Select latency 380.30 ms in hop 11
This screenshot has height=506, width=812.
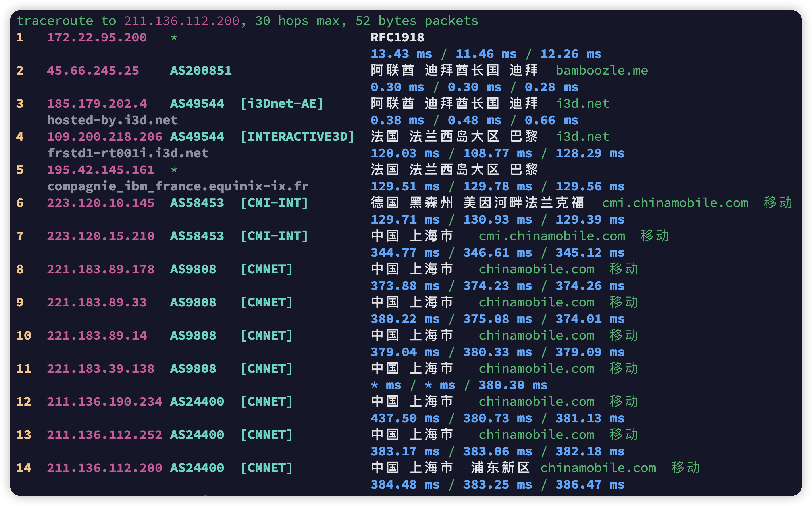point(513,385)
